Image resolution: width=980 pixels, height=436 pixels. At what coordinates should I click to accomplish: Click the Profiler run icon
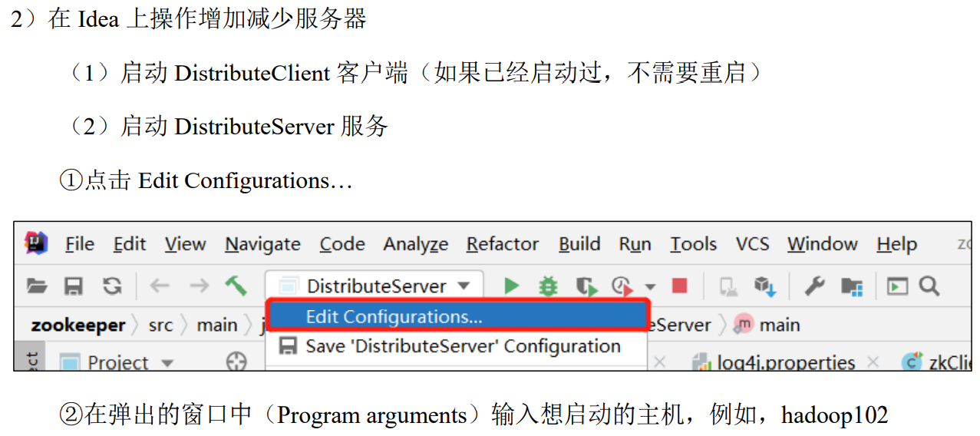pos(623,287)
